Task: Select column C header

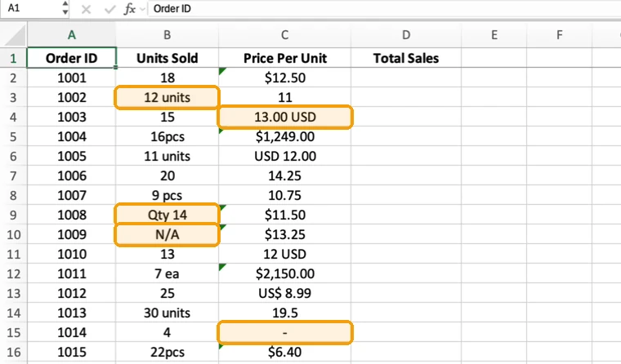Action: coord(284,35)
